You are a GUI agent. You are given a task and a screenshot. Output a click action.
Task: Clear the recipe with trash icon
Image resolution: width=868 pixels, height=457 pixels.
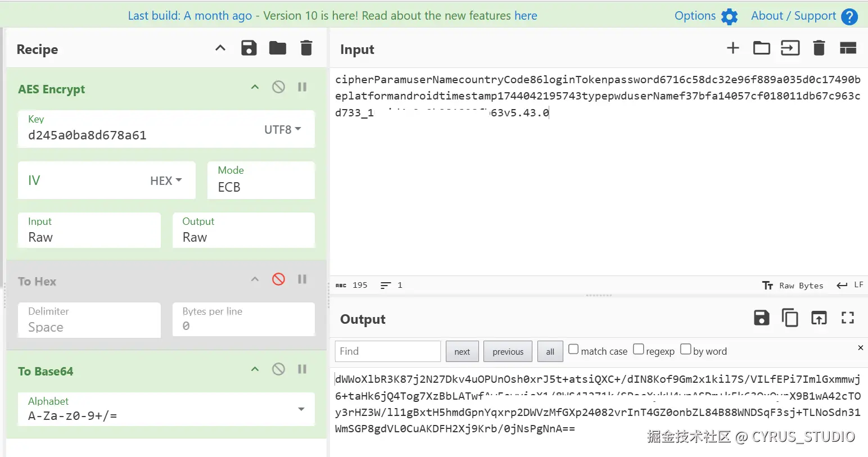tap(306, 48)
